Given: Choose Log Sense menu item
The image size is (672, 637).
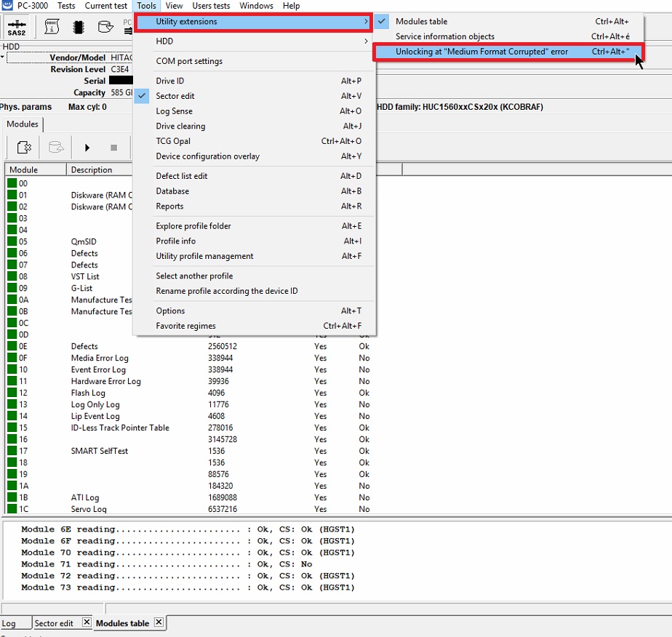Looking at the screenshot, I should pos(255,111).
